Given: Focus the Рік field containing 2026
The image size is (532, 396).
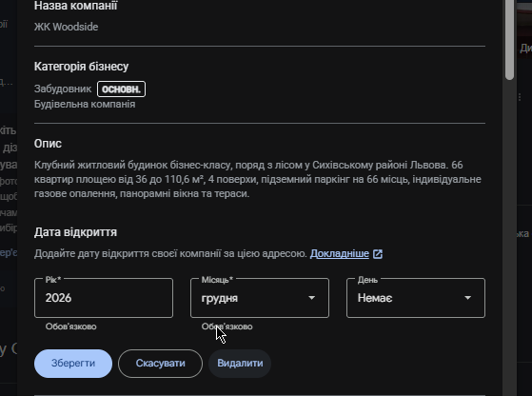Looking at the screenshot, I should pos(104,298).
